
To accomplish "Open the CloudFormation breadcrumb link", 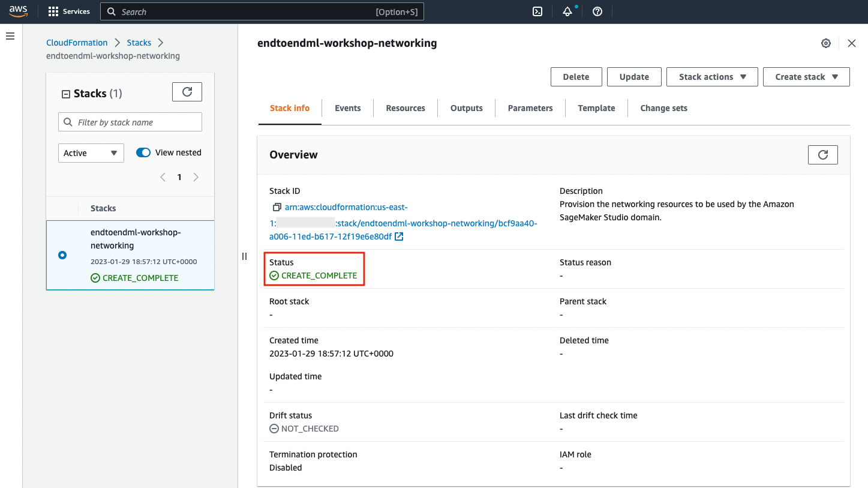I will click(77, 43).
